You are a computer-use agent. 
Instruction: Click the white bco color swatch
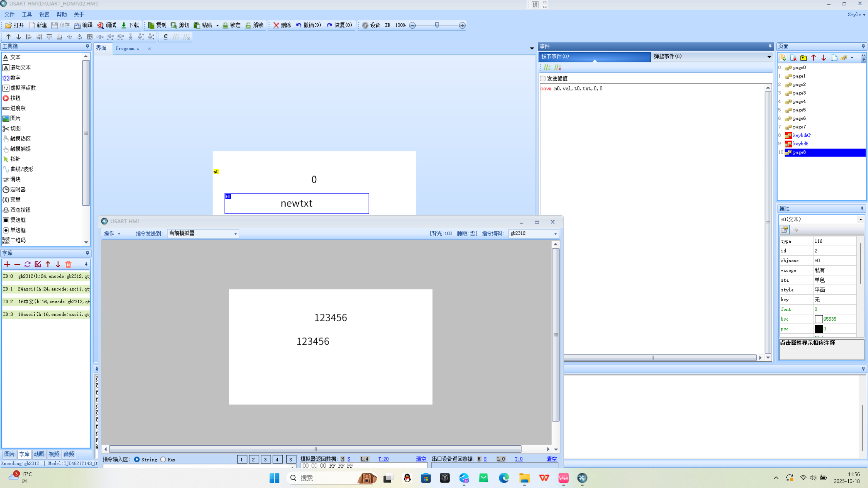click(818, 319)
